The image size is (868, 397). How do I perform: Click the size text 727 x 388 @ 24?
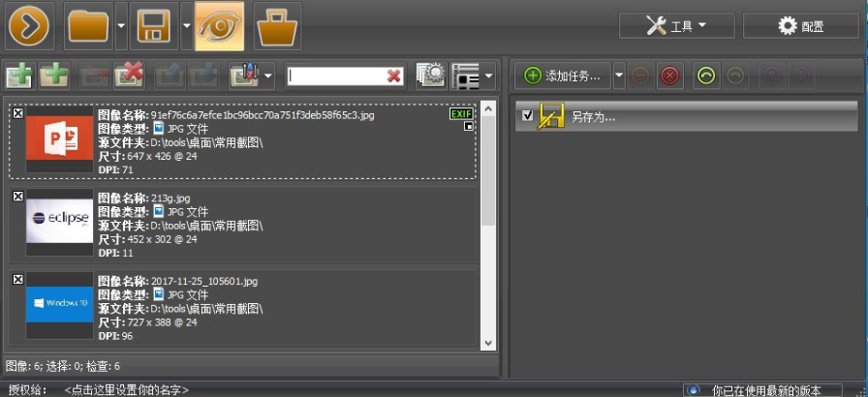pyautogui.click(x=162, y=322)
